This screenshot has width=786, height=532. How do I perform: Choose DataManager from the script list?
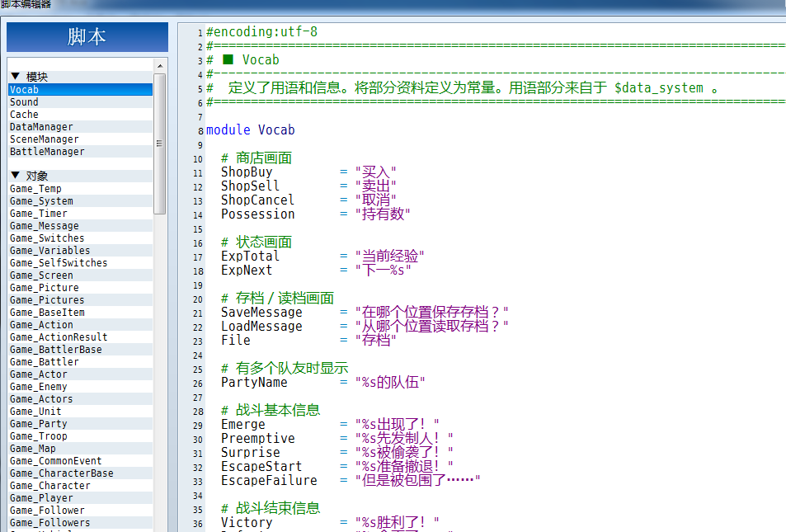click(81, 127)
